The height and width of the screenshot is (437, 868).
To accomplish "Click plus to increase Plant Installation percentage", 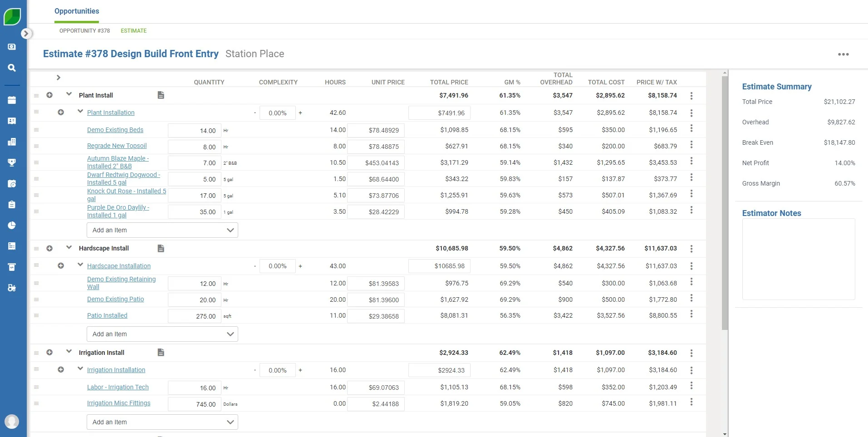I will coord(300,113).
